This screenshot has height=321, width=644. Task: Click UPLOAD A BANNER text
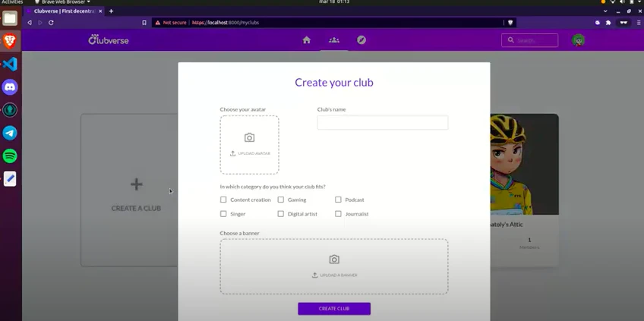[339, 275]
